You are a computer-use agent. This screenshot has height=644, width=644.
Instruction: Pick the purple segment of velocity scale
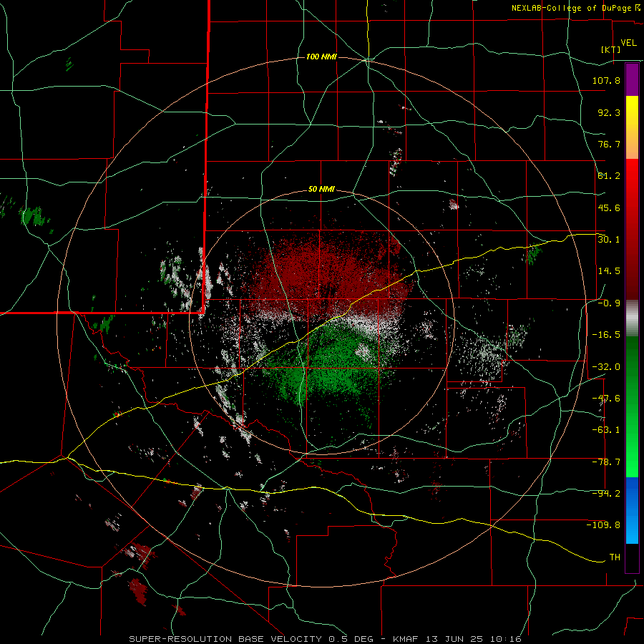click(632, 79)
